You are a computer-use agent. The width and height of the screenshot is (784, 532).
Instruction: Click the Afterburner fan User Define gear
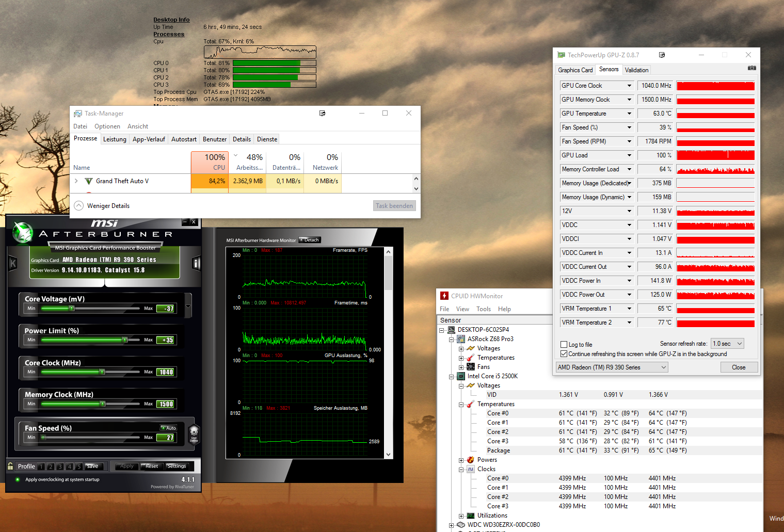coord(194,433)
